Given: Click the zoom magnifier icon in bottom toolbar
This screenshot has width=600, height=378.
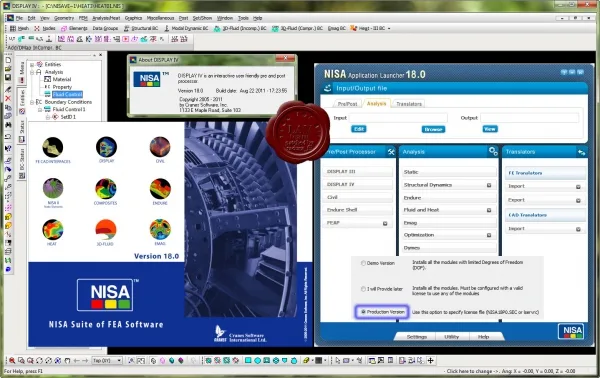Looking at the screenshot, I should pyautogui.click(x=12, y=360).
